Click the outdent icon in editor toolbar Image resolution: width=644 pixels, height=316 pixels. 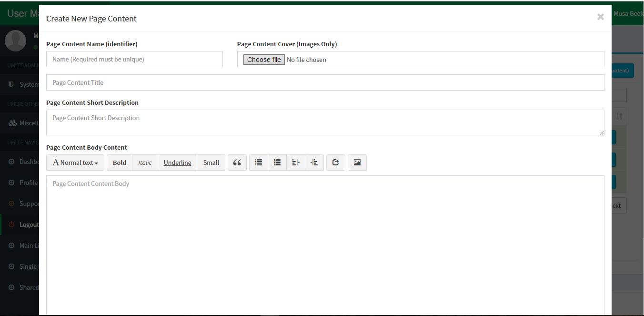(296, 163)
